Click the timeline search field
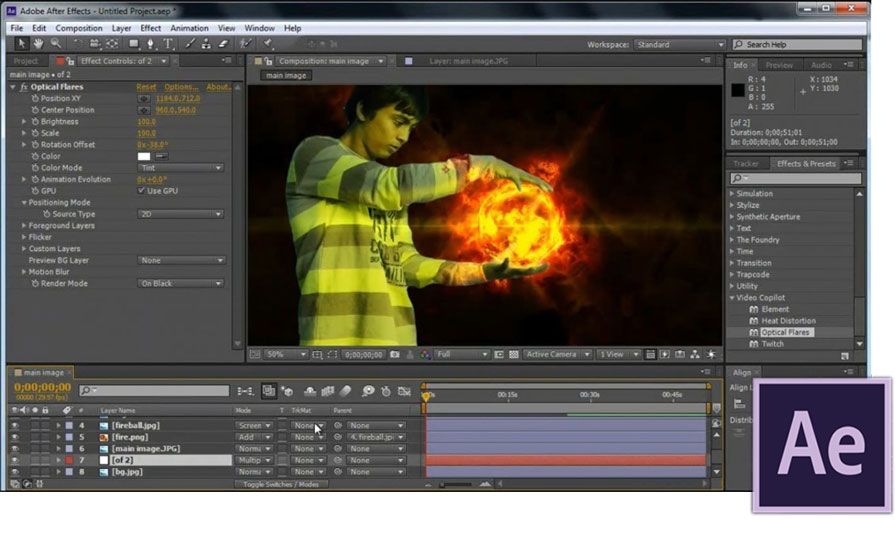 coord(154,390)
